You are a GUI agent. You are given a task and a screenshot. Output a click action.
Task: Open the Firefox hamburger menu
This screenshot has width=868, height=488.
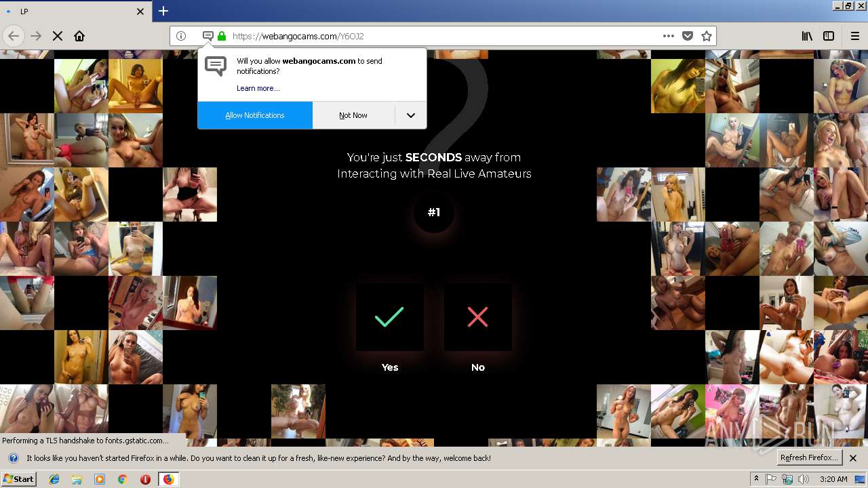(x=855, y=36)
